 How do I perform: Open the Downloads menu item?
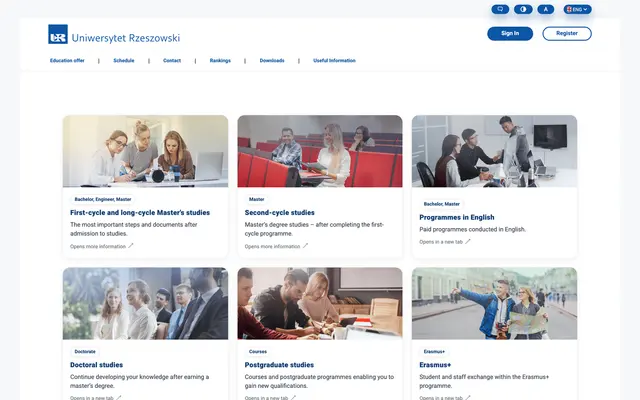(x=272, y=60)
